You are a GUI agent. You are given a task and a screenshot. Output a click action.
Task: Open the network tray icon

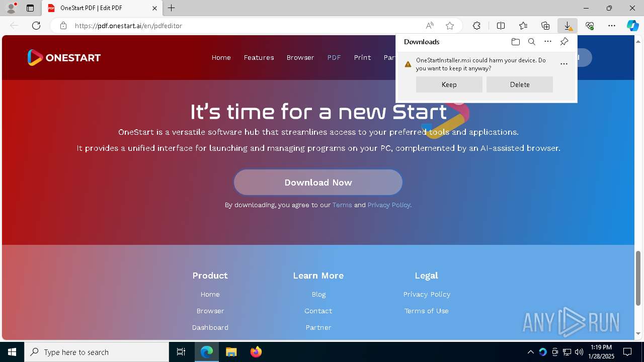point(567,352)
